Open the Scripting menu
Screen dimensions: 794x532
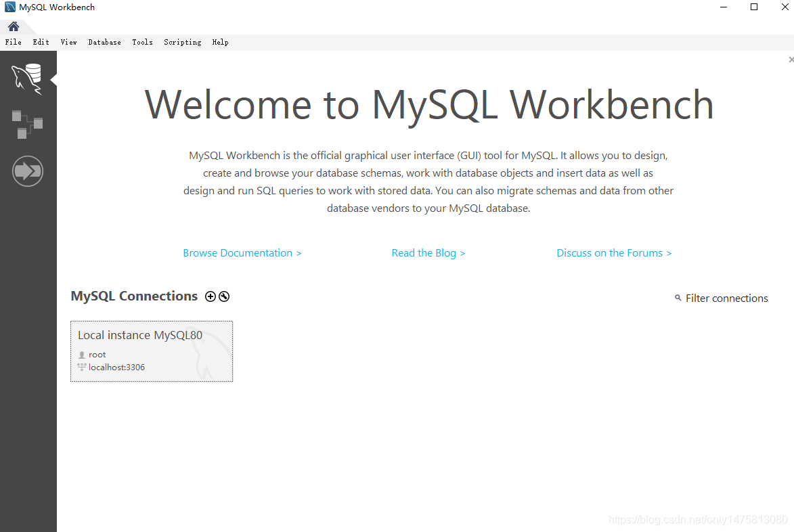182,42
